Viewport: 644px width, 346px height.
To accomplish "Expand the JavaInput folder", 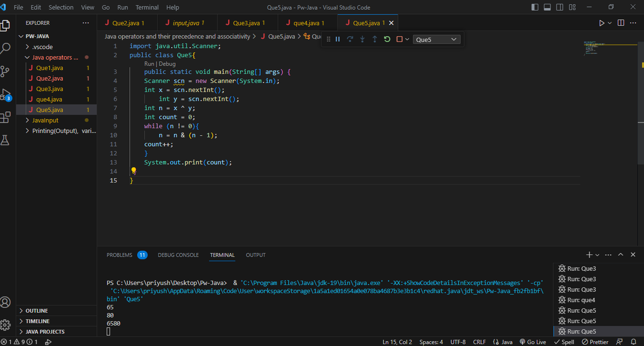I will pyautogui.click(x=56, y=120).
